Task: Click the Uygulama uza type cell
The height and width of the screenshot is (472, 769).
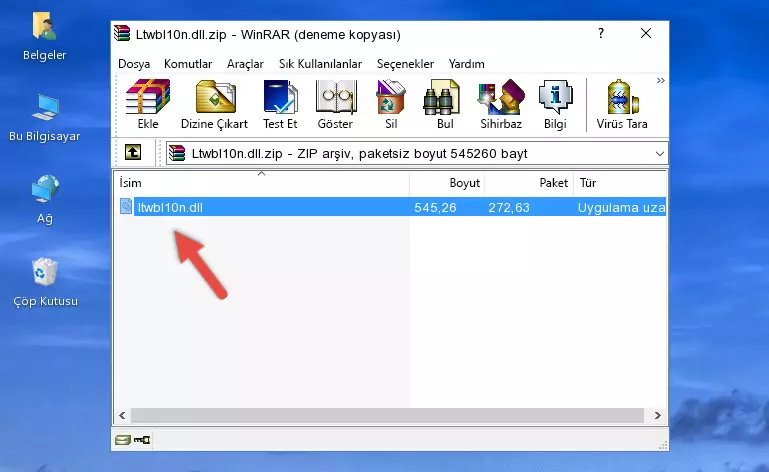Action: (621, 208)
